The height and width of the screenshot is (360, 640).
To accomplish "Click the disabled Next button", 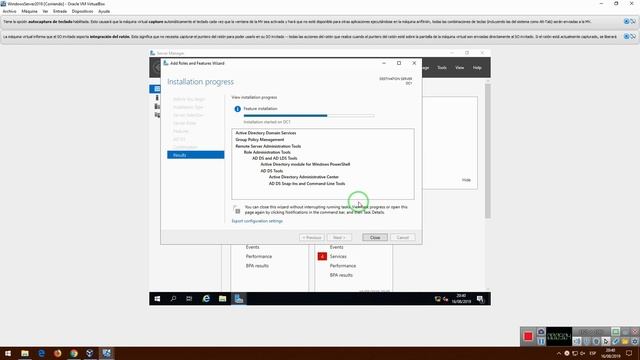I will 339,238.
